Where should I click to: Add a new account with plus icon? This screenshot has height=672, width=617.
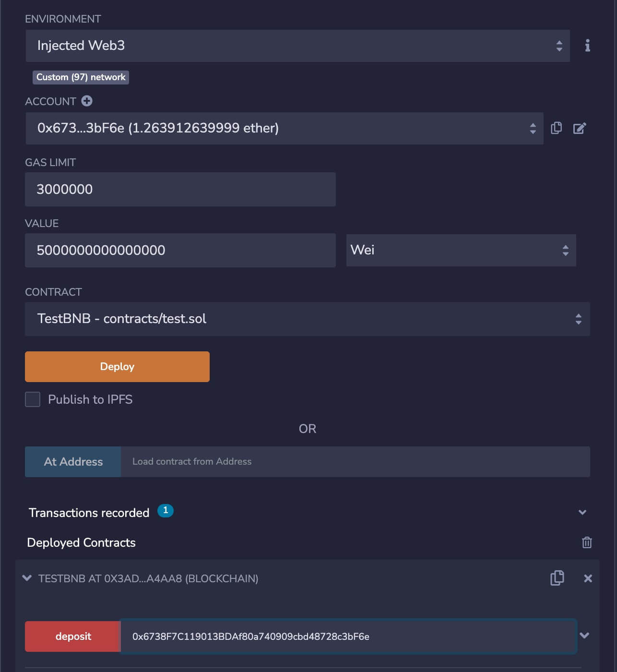(87, 101)
